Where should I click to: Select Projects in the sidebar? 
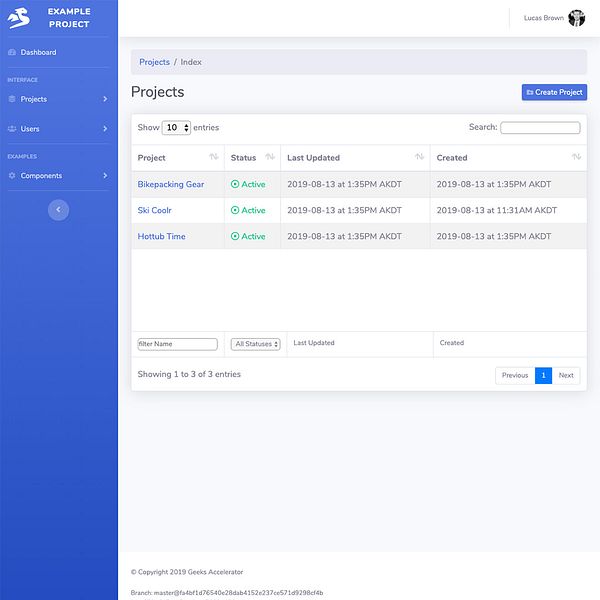[x=59, y=99]
